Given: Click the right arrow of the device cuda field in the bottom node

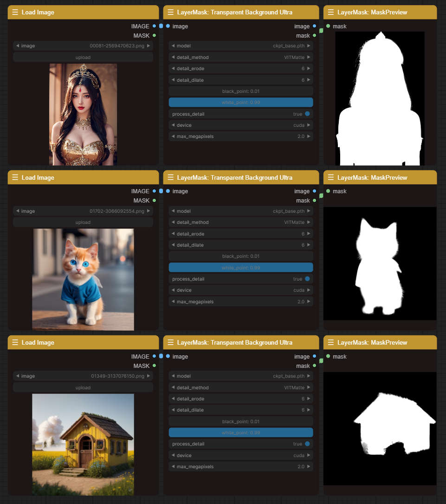Looking at the screenshot, I should pos(309,456).
